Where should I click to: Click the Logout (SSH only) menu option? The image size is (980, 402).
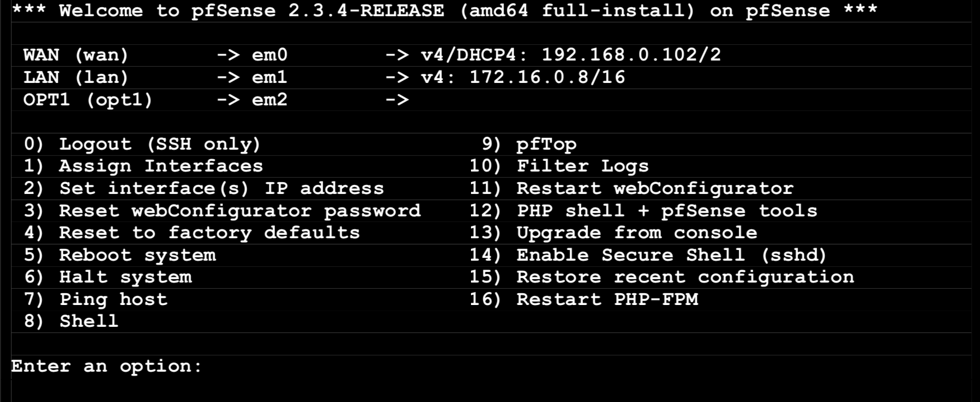[x=142, y=144]
